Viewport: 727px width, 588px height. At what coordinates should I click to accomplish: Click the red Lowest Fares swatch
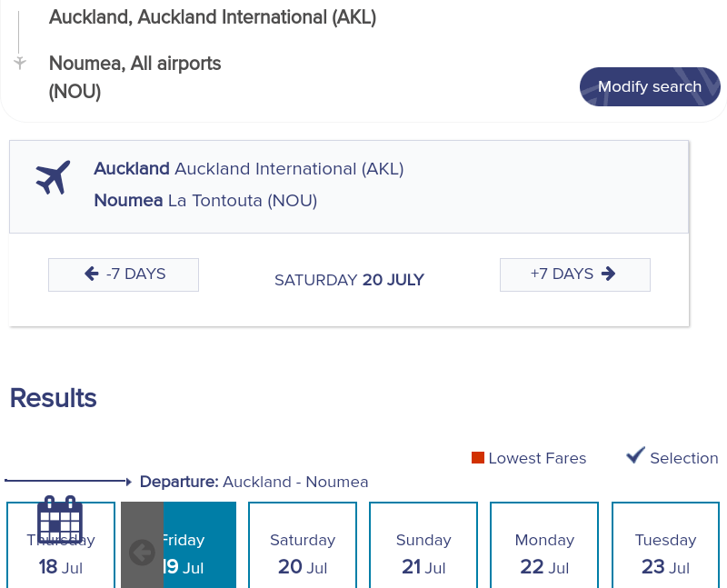tap(478, 458)
